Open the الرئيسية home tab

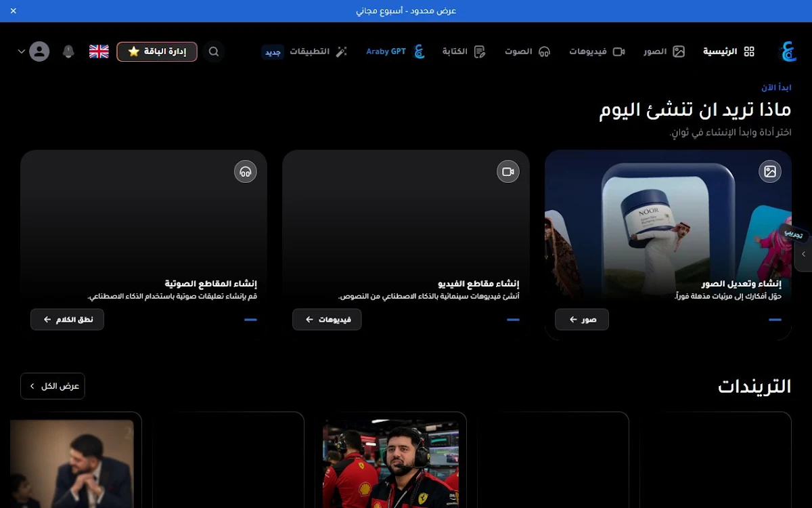pos(729,51)
